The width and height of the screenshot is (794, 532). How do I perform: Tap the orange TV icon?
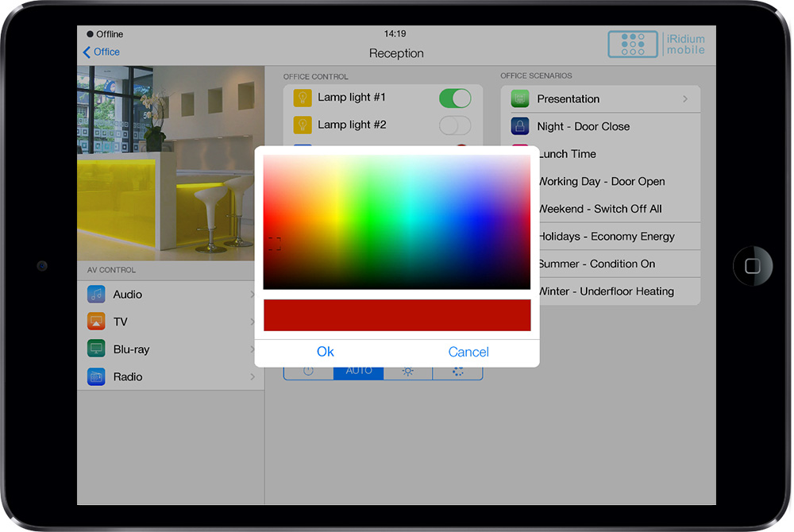pos(96,322)
